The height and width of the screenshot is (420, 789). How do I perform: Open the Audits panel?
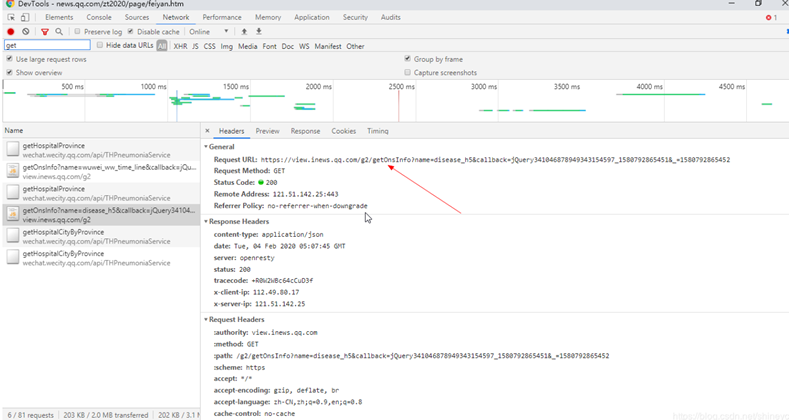390,17
